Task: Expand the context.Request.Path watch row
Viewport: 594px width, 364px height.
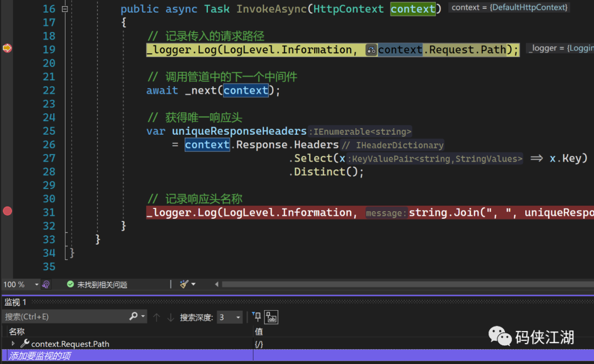Action: click(13, 344)
